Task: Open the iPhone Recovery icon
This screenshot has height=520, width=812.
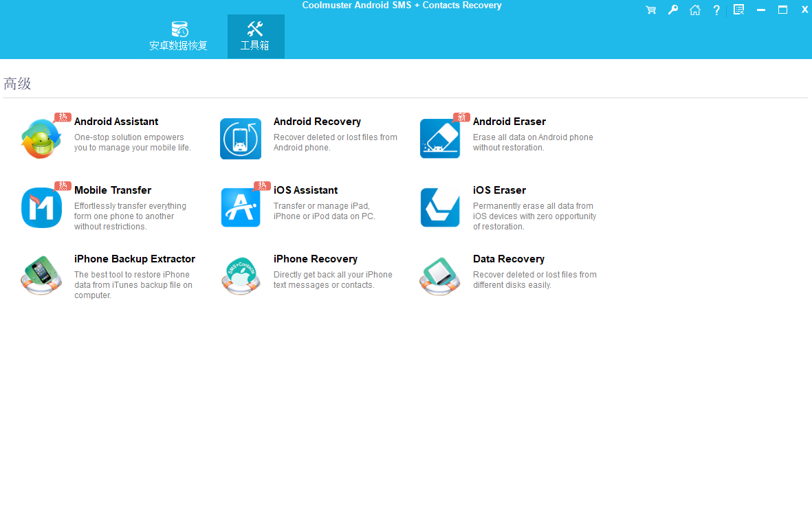Action: click(x=241, y=275)
